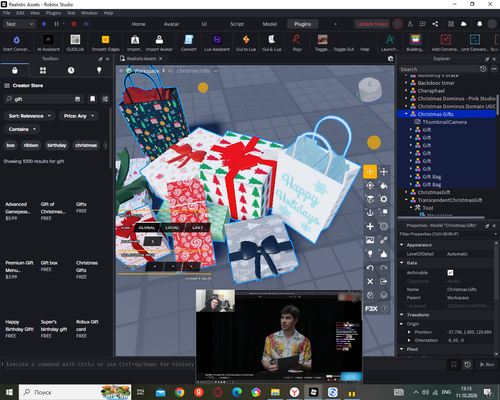
Task: Select the F3X New Part plus tool
Action: coord(370,226)
